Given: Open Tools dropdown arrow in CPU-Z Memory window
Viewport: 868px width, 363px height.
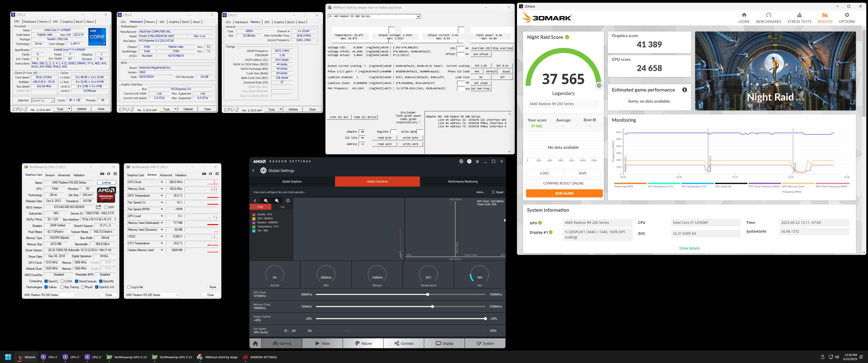Looking at the screenshot, I should [x=281, y=109].
